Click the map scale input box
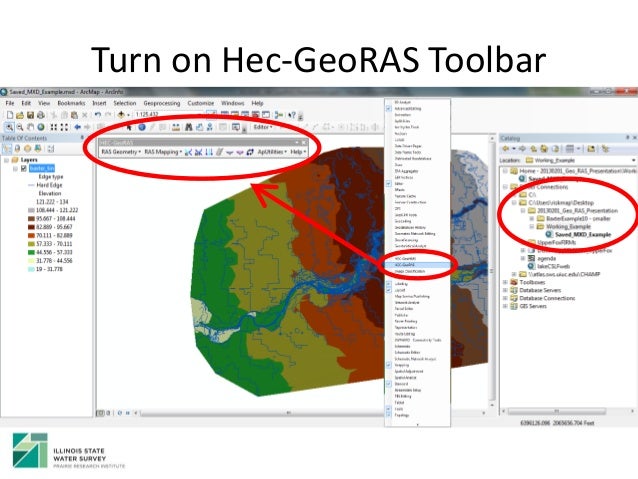The height and width of the screenshot is (479, 638). [169, 114]
